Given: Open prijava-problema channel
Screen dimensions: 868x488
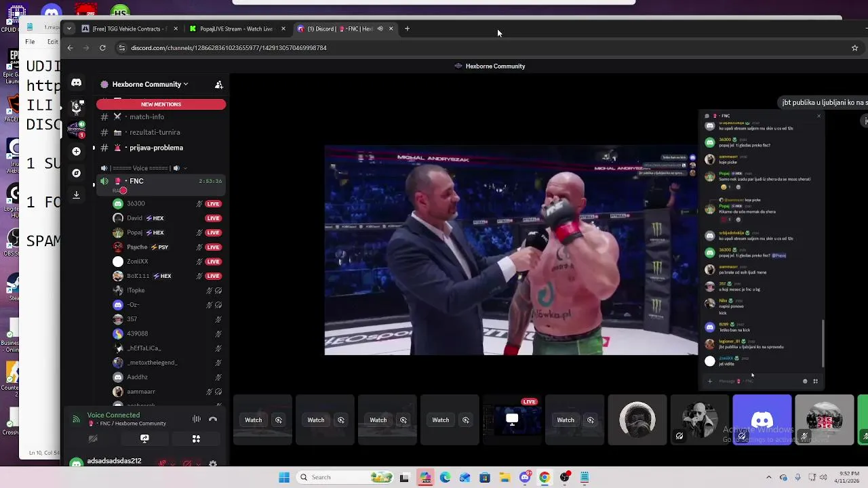Looking at the screenshot, I should (161, 148).
